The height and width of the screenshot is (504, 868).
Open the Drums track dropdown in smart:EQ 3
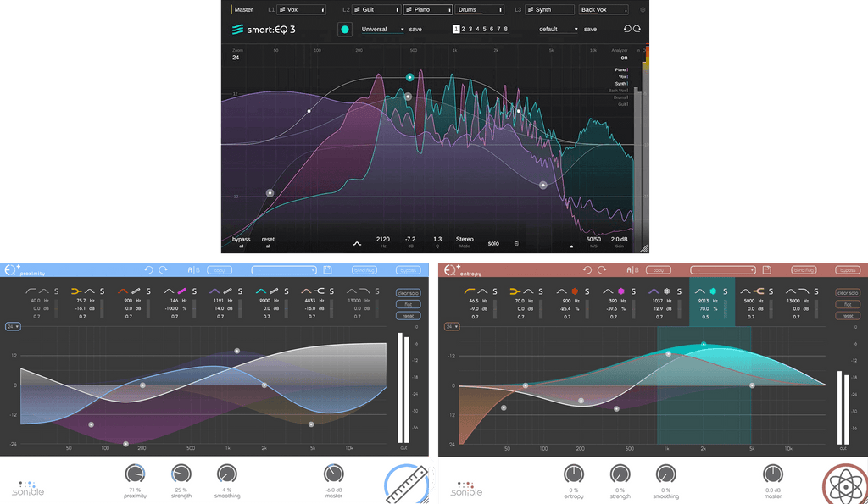click(480, 9)
